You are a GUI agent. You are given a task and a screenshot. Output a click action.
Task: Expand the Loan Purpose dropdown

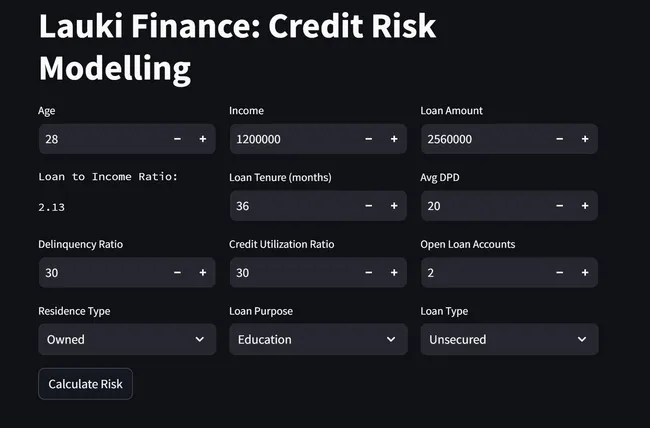pos(317,339)
